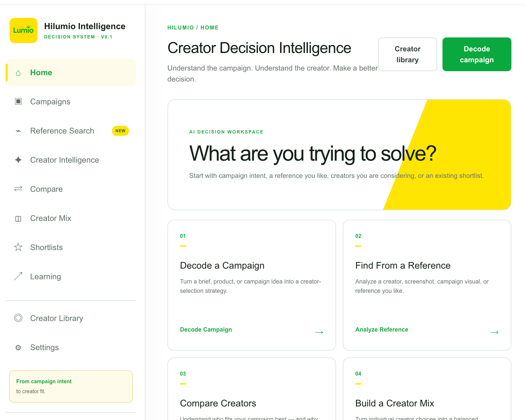Click the Home house icon

coord(18,73)
